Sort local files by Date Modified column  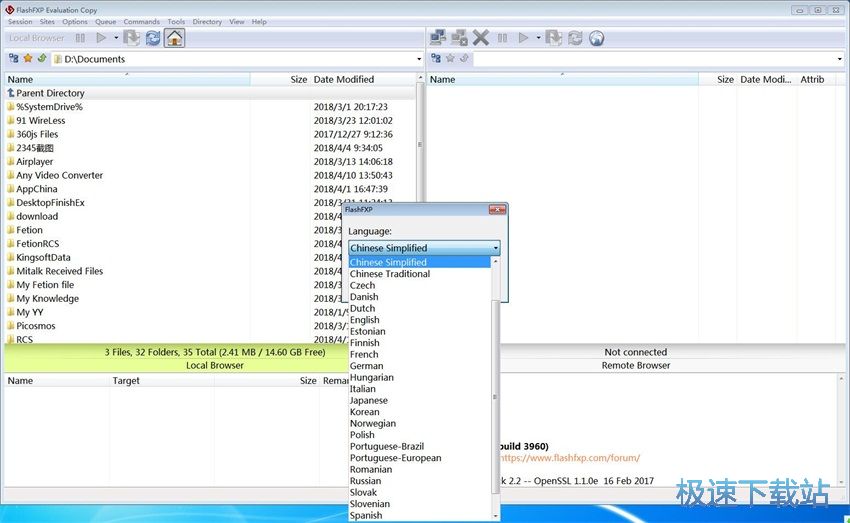(363, 79)
